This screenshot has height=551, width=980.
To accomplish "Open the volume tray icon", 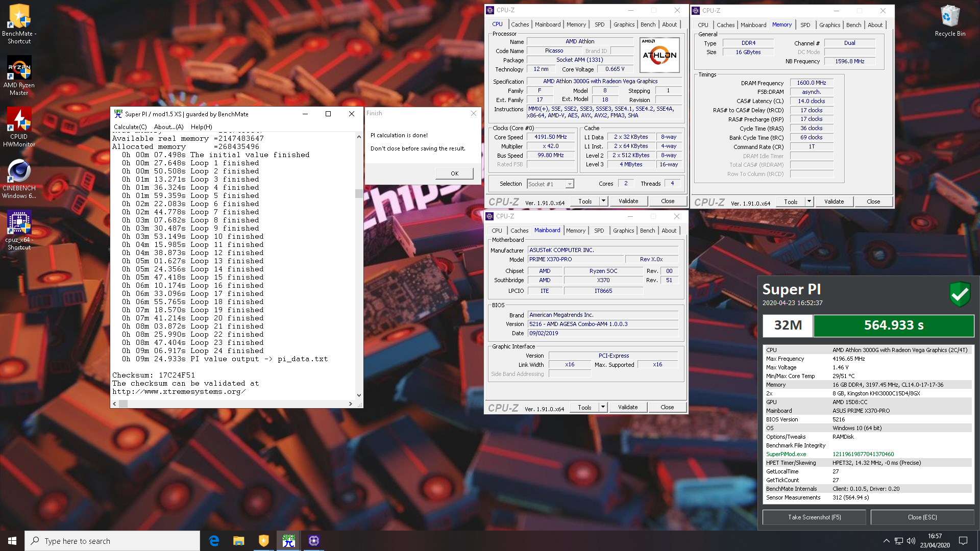I will pos(911,541).
